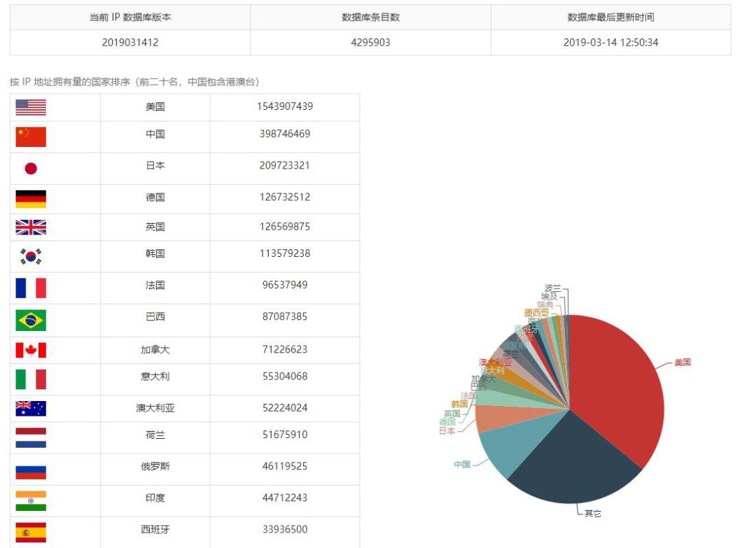The height and width of the screenshot is (548, 756).
Task: Click the 美国 label beside the pie chart
Action: point(682,362)
